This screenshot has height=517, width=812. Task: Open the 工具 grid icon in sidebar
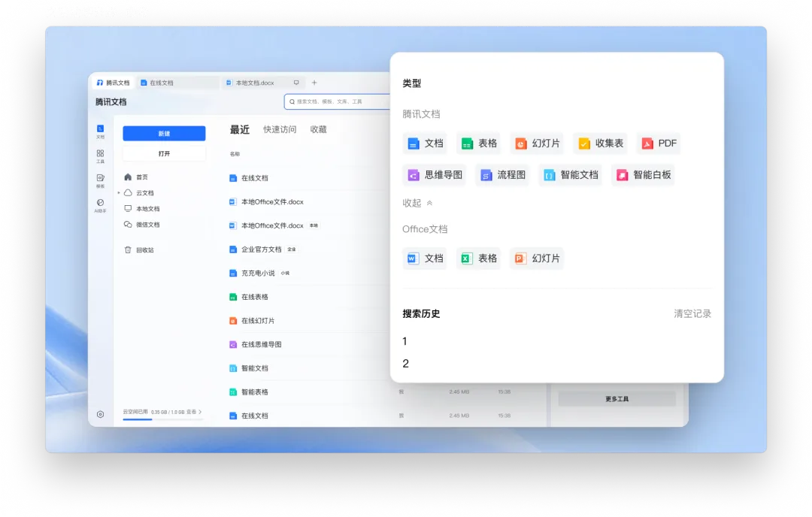tap(100, 156)
